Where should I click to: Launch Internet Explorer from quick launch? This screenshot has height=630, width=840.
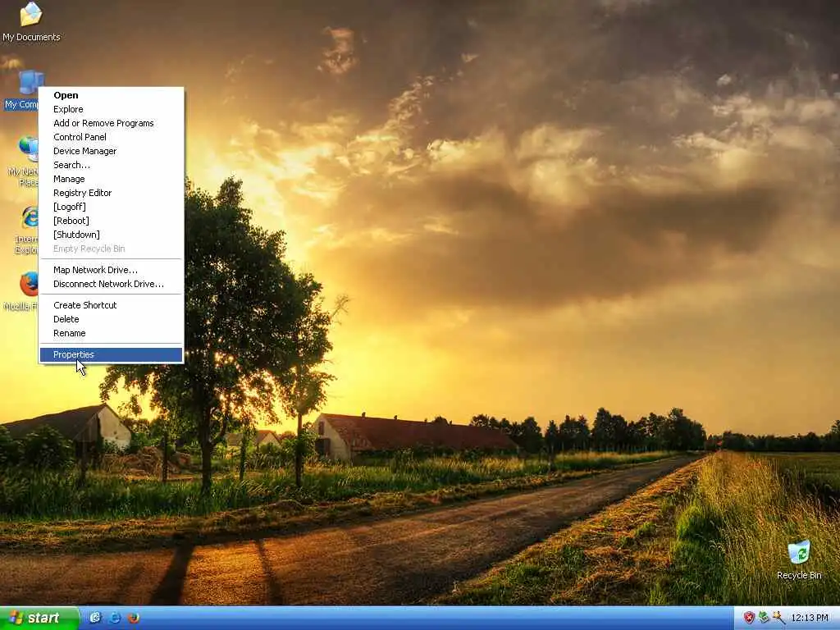point(115,618)
